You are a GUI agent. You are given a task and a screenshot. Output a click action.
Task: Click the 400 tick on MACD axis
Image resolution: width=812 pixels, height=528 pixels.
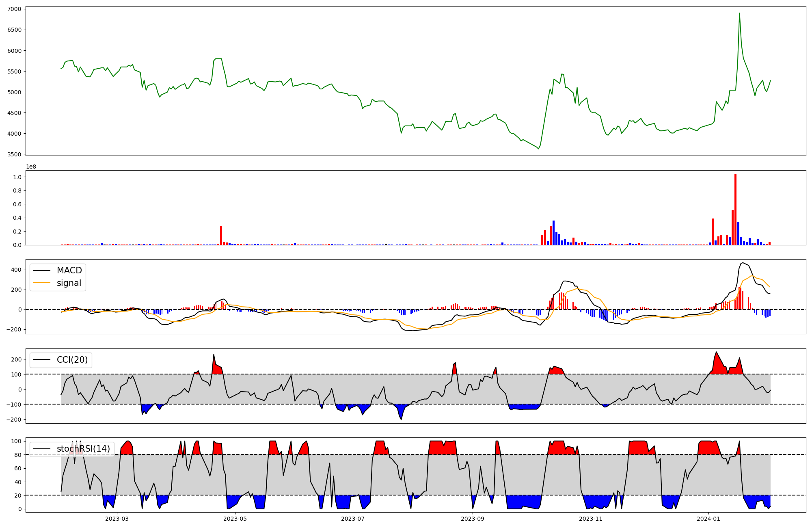click(x=16, y=270)
